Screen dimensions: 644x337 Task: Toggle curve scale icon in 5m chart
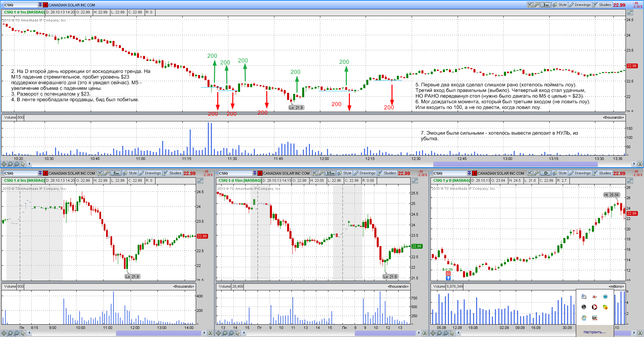(x=200, y=180)
